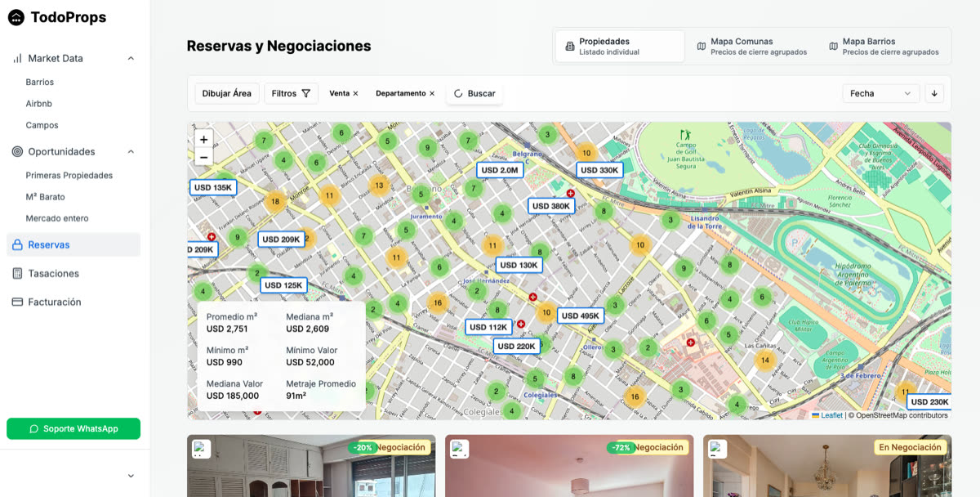
Task: Select the USD 2.0M price marker
Action: coord(500,170)
